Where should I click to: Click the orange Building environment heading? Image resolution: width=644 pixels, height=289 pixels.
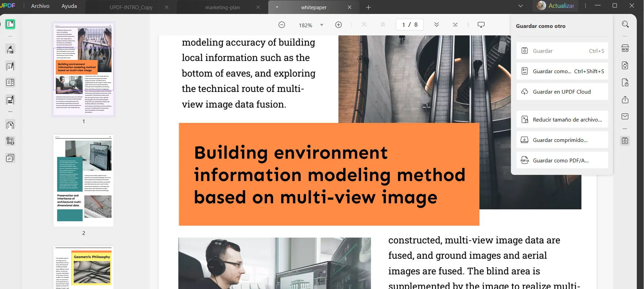click(329, 174)
